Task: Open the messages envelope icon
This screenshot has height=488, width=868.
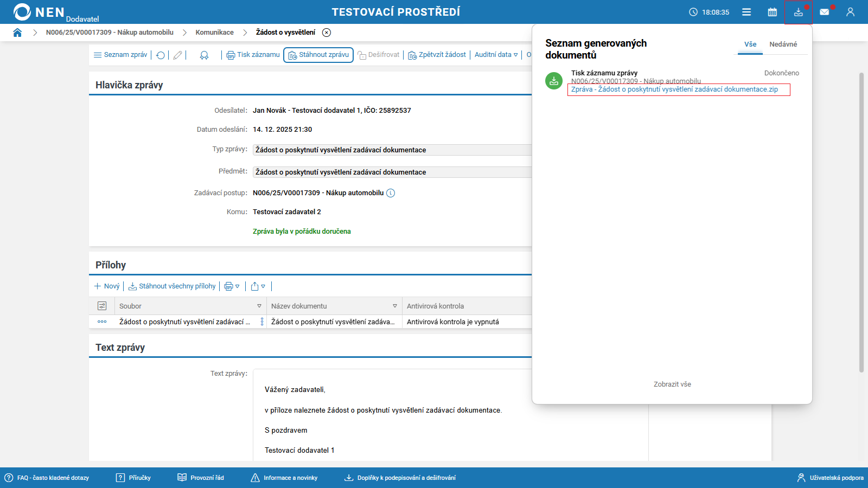Action: pyautogui.click(x=824, y=12)
